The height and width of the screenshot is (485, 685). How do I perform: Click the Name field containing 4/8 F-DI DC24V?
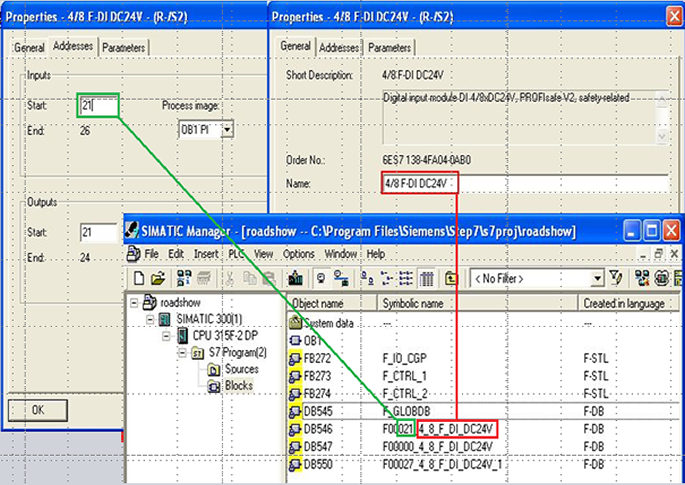pos(524,184)
